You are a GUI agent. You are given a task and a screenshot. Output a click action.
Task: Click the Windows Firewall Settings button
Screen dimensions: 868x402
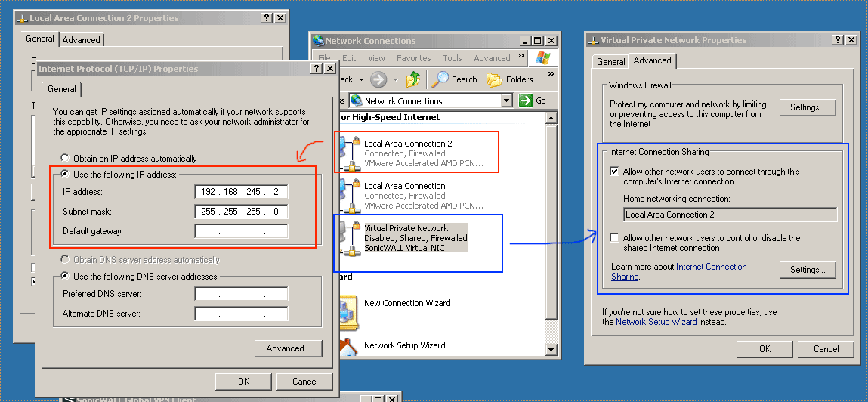pos(808,107)
